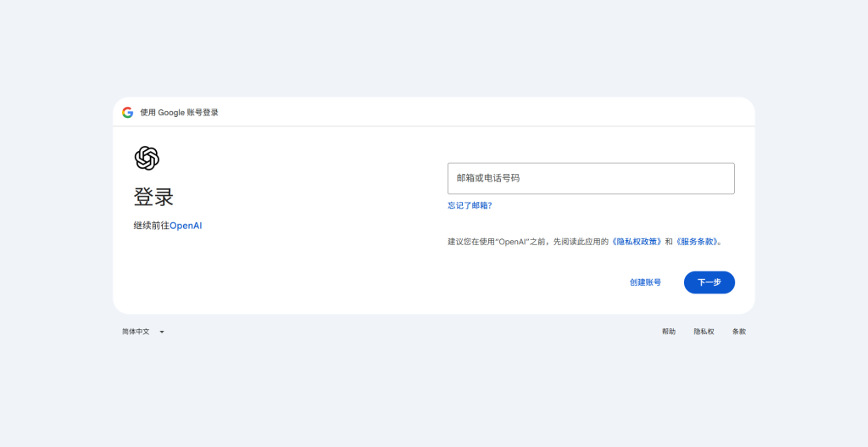Follow the OpenAI link after 继续前往

(186, 226)
